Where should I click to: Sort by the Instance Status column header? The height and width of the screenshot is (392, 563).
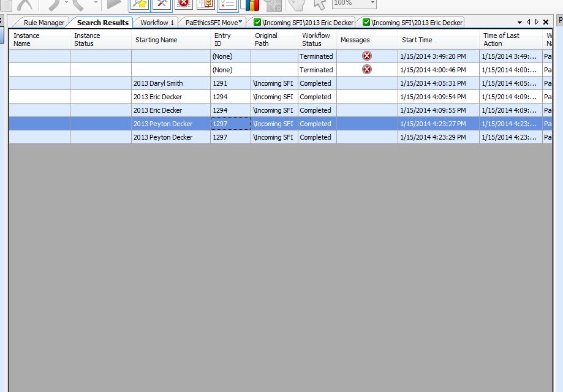[101, 39]
